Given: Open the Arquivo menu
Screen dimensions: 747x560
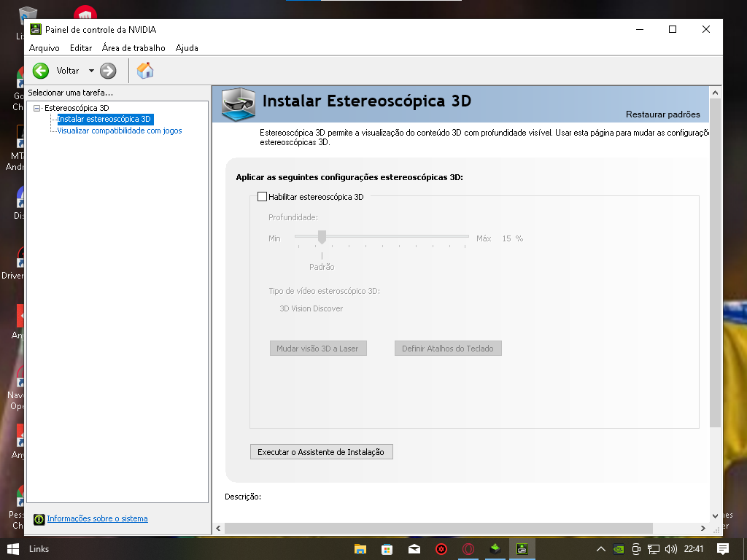Looking at the screenshot, I should (44, 48).
